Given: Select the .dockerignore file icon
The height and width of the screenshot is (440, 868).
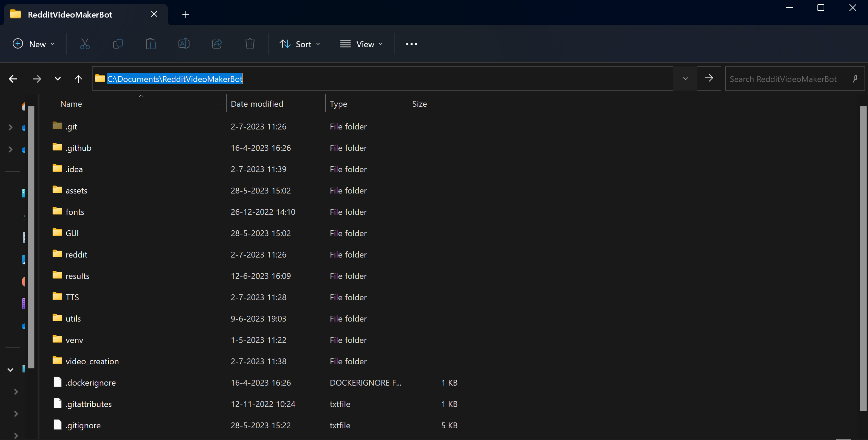Looking at the screenshot, I should click(x=57, y=382).
